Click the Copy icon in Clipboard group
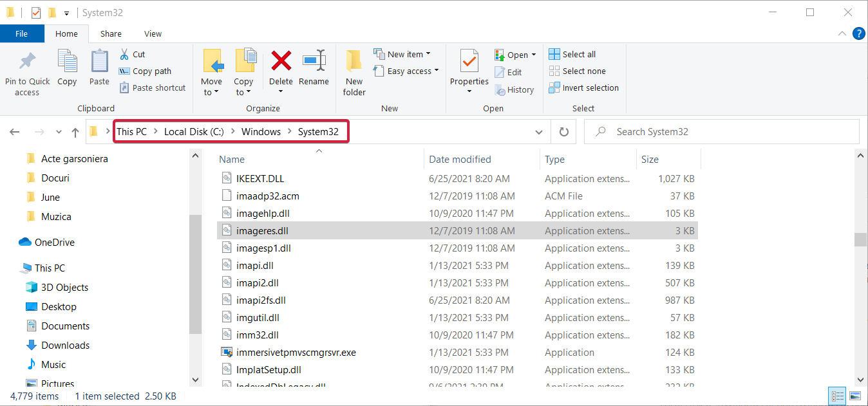The width and height of the screenshot is (868, 406). [x=67, y=60]
